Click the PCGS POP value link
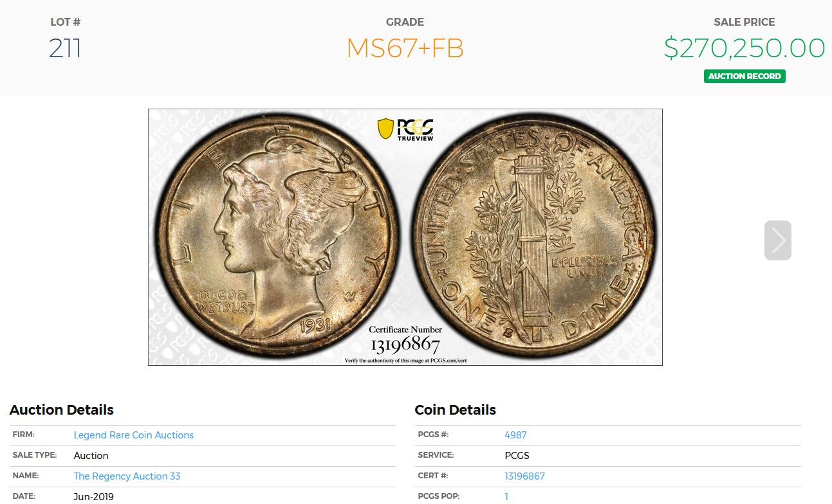Viewport: 832px width, 504px height. (506, 497)
